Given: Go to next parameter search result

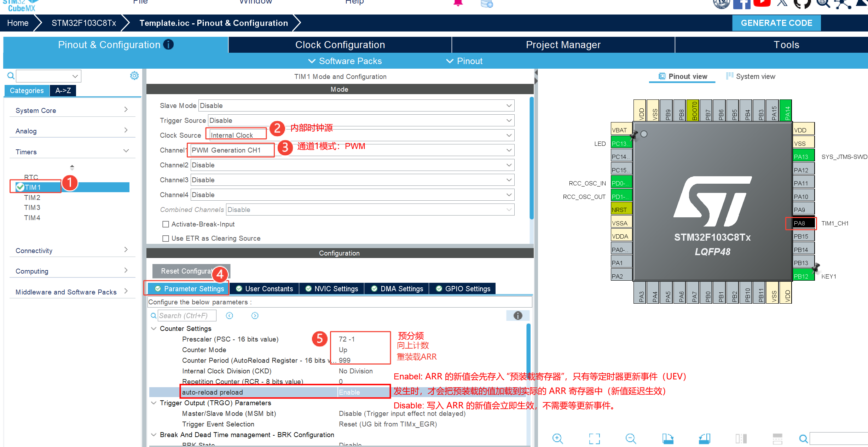Looking at the screenshot, I should tap(255, 316).
